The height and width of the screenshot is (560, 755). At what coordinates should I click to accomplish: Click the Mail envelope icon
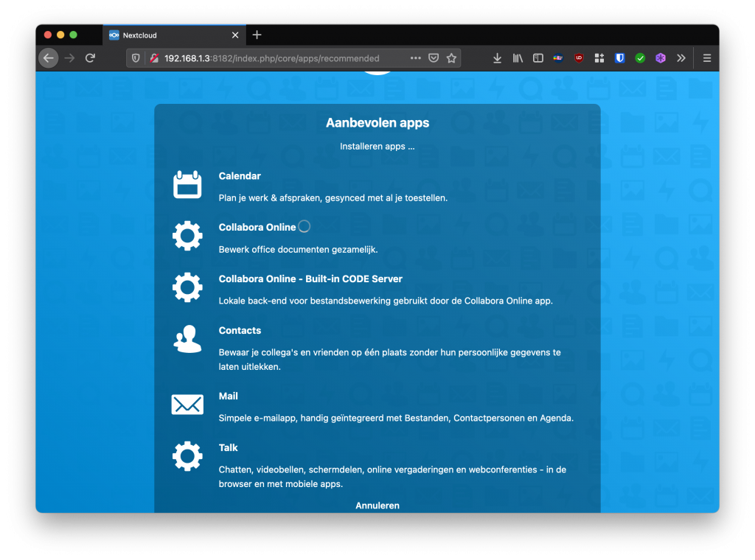(x=187, y=405)
